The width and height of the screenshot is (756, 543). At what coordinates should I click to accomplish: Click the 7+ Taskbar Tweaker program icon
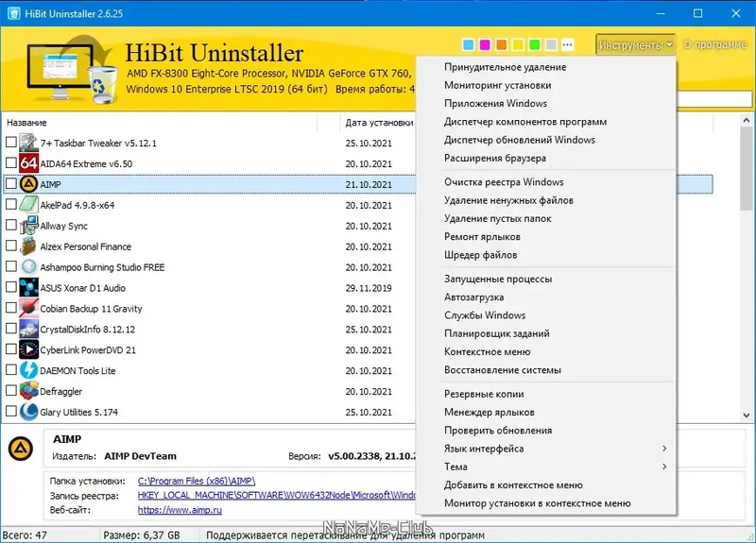tap(28, 143)
